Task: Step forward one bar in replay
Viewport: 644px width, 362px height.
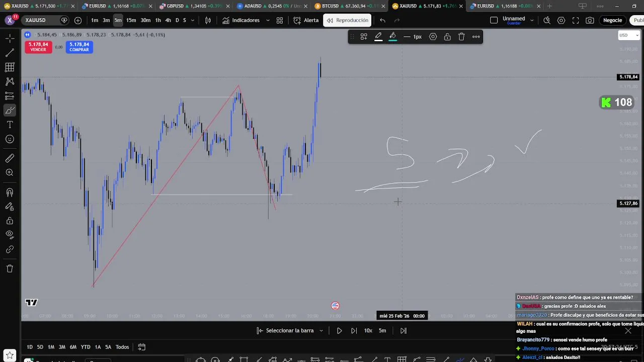Action: 354,330
